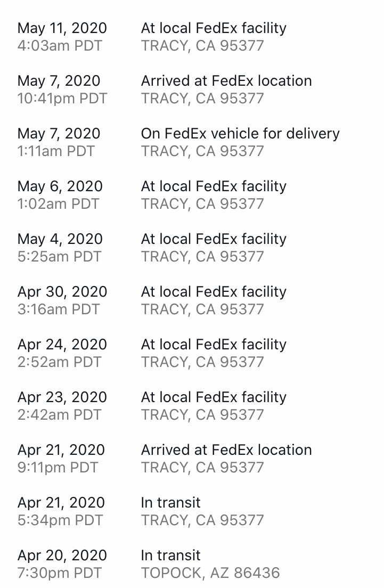Select the Apr 20, 2020 date label

62,556
